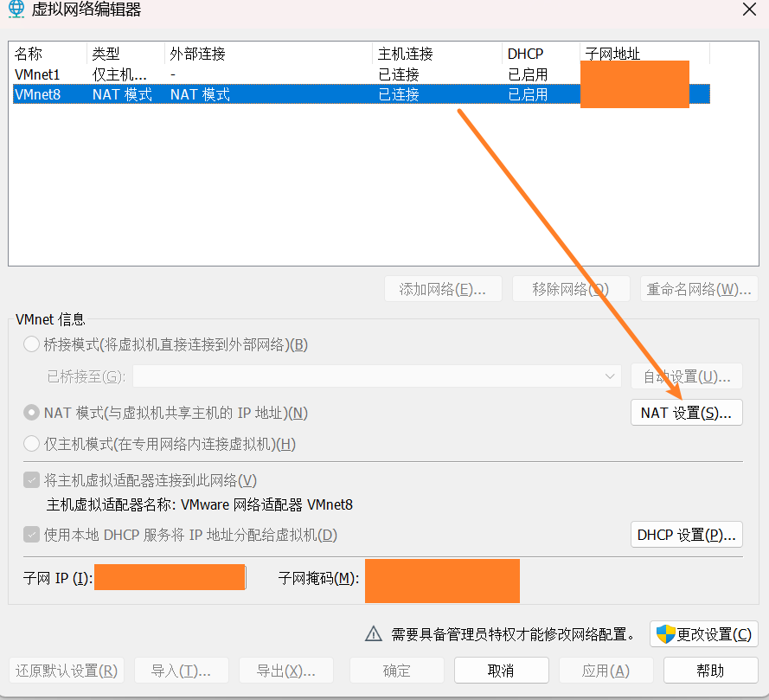Viewport: 769px width, 700px height.
Task: Close the 虚拟网络编辑器 window
Action: (x=749, y=9)
